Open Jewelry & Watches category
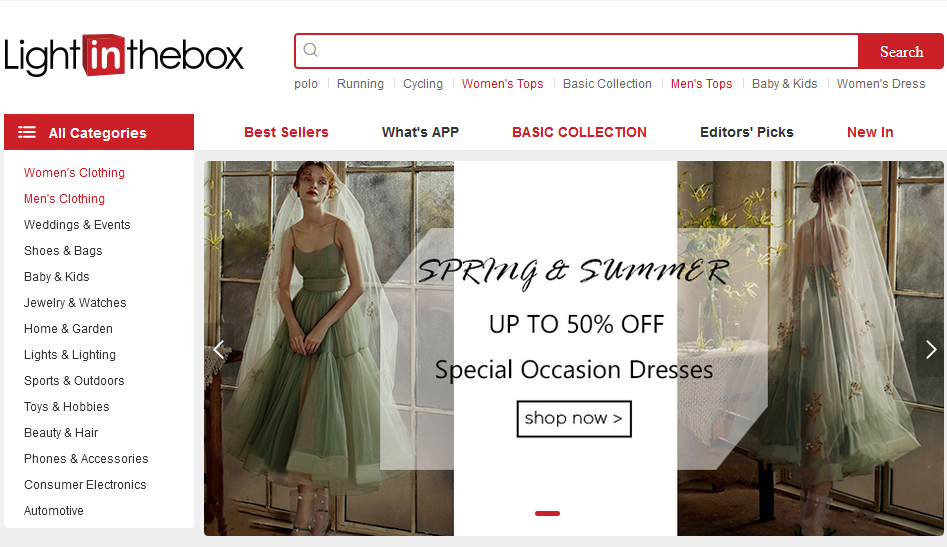The image size is (947, 547). pyautogui.click(x=75, y=303)
